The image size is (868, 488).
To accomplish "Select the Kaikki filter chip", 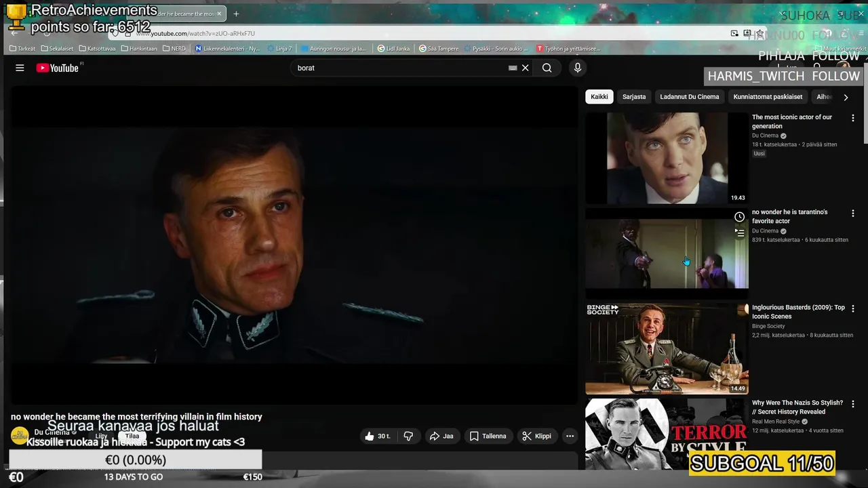I will [x=599, y=97].
